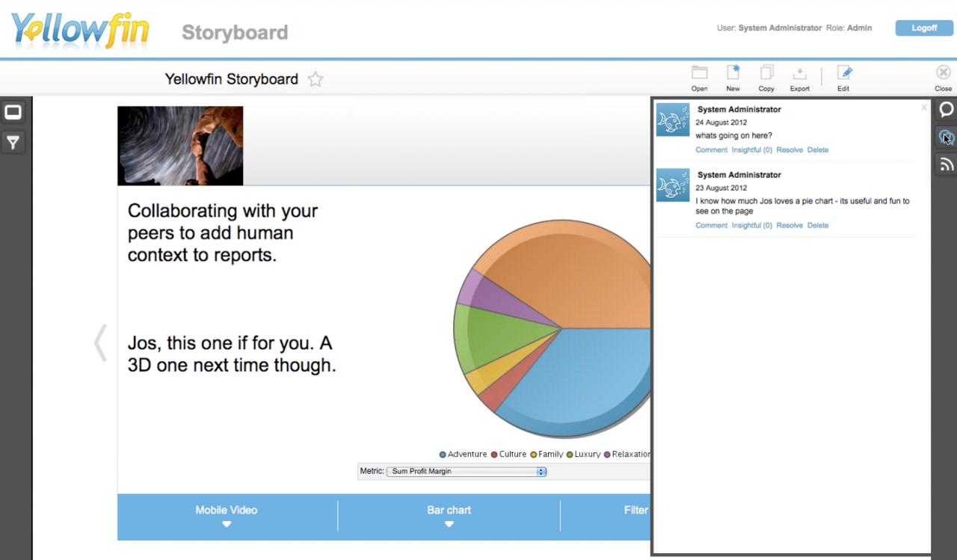Open the speech bubble comments icon in right sidebar

tap(946, 111)
